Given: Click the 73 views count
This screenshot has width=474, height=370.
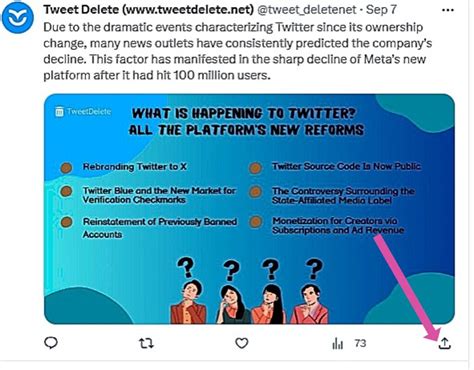Looking at the screenshot, I should [360, 343].
